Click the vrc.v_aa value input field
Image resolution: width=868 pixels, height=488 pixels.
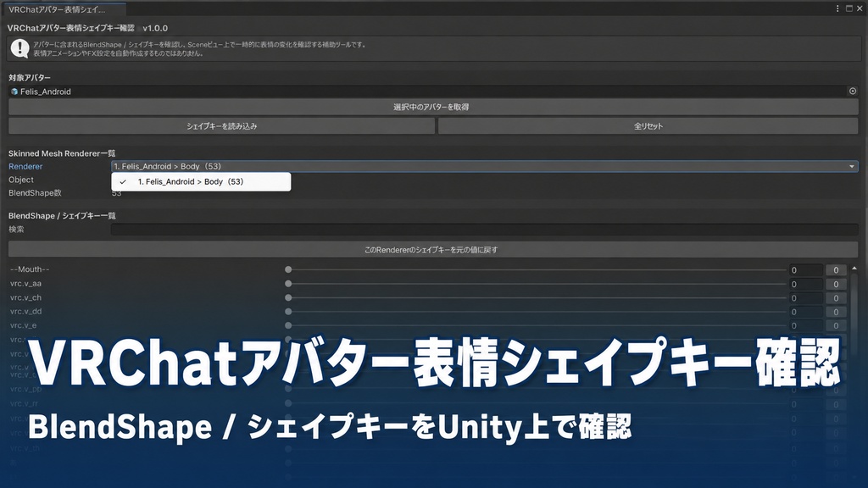pos(805,284)
